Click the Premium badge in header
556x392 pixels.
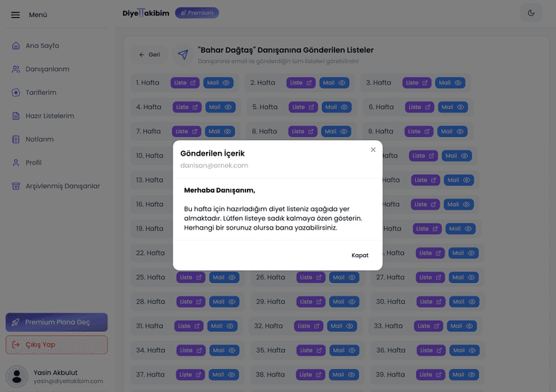click(196, 13)
